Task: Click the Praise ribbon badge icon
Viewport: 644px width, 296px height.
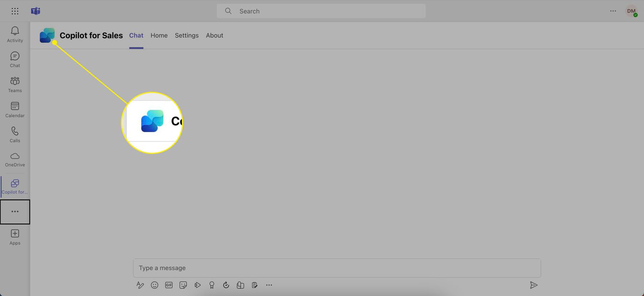Action: click(x=212, y=285)
